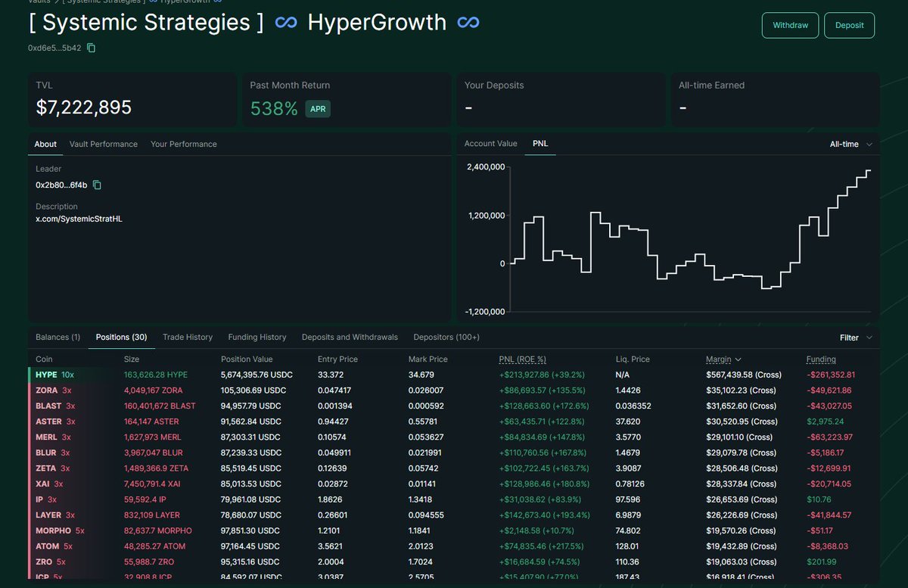Click the HYPE position value 5,674,395.76 USDC
Screen dimensions: 908x588
pyautogui.click(x=257, y=375)
